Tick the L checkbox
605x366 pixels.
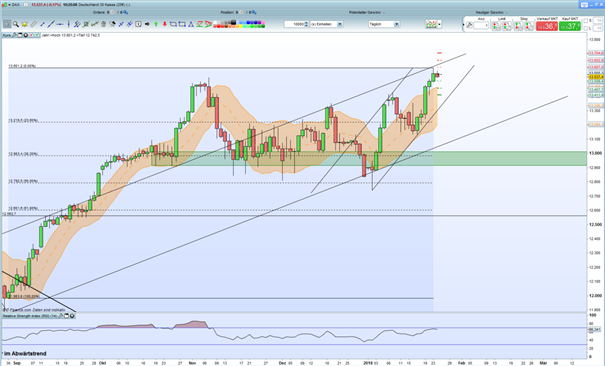[x=586, y=28]
